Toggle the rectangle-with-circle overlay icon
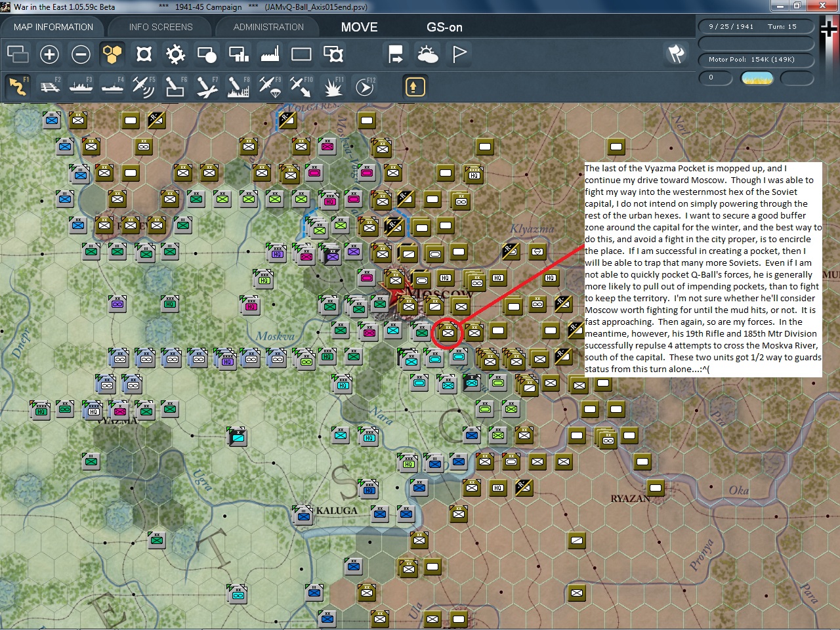Screen dimensions: 840x630 click(207, 54)
